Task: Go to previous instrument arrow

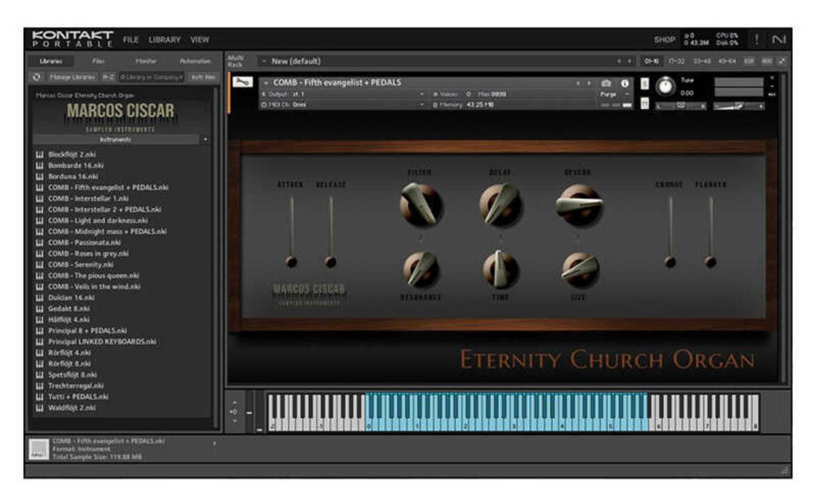Action: click(578, 84)
